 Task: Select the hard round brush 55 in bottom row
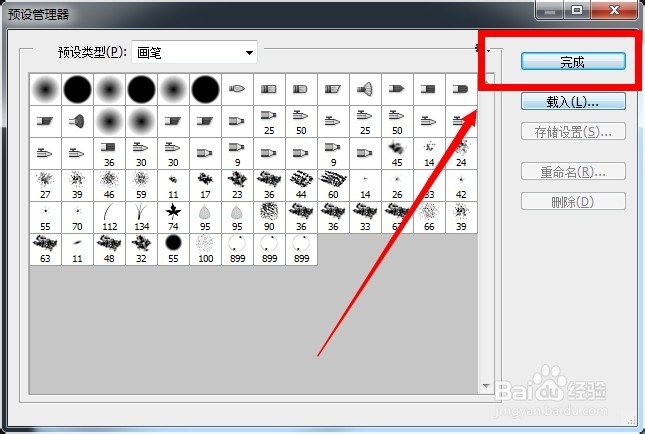[173, 250]
